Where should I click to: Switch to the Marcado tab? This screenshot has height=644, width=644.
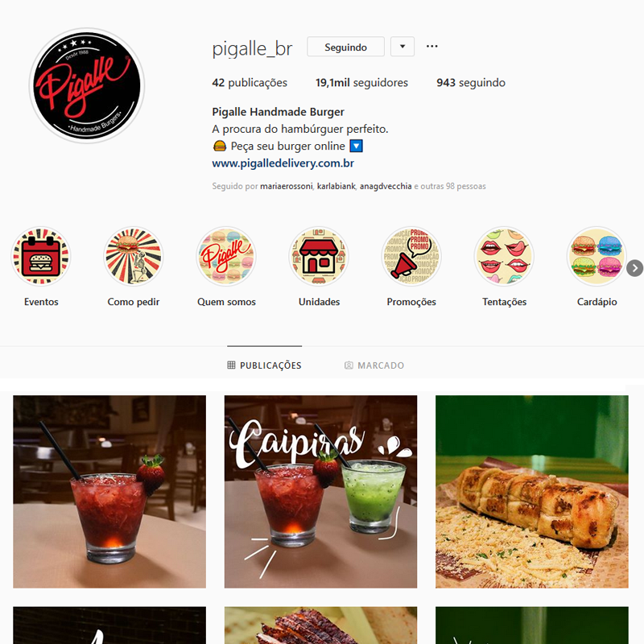click(374, 365)
